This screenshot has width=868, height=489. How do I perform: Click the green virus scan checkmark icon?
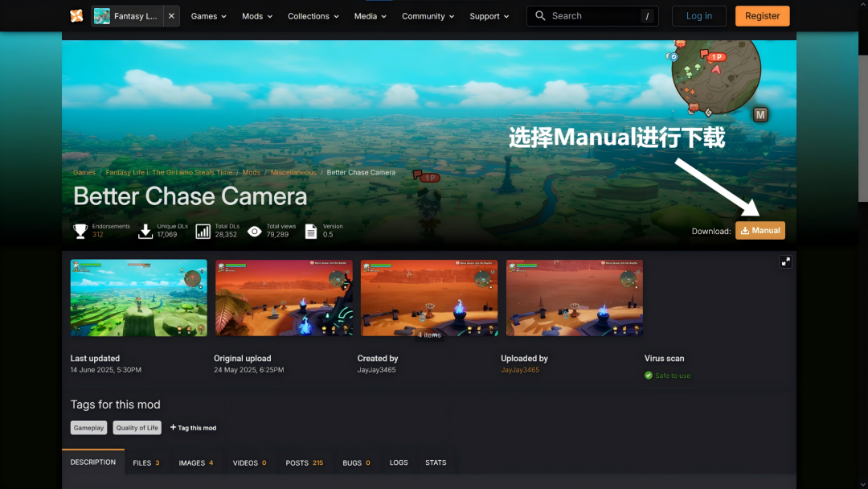[649, 376]
